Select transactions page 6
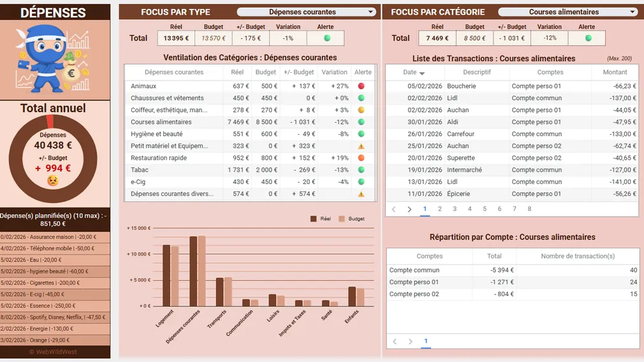Image resolution: width=644 pixels, height=362 pixels. (499, 209)
